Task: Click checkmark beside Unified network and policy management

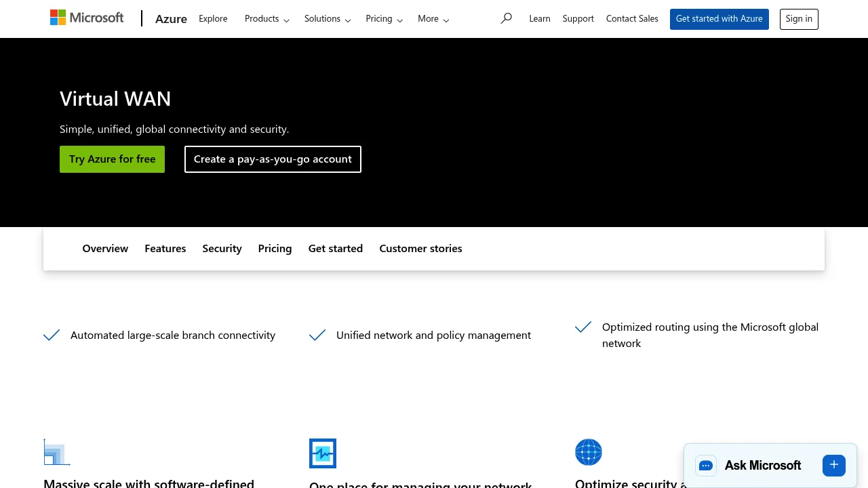Action: pos(317,335)
